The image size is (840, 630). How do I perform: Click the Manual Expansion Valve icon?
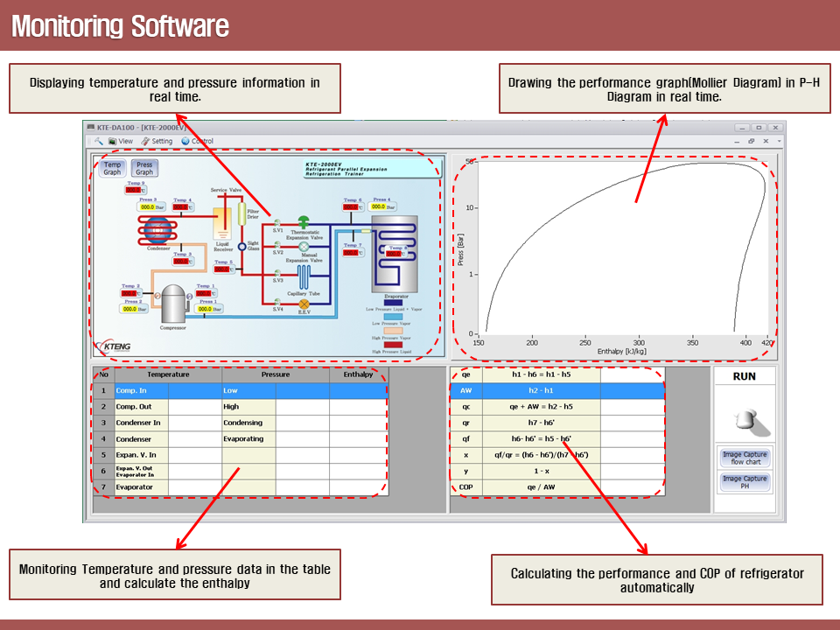304,247
